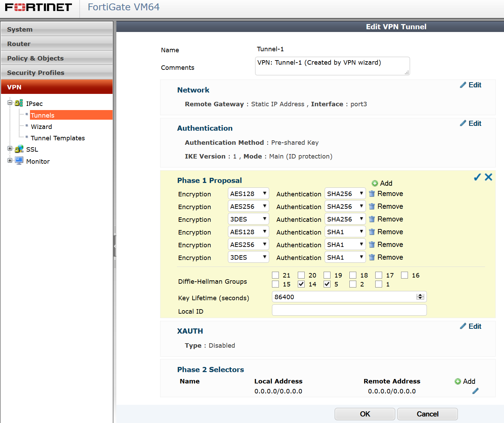Click the Monitor tree node icon
504x423 pixels.
point(19,161)
